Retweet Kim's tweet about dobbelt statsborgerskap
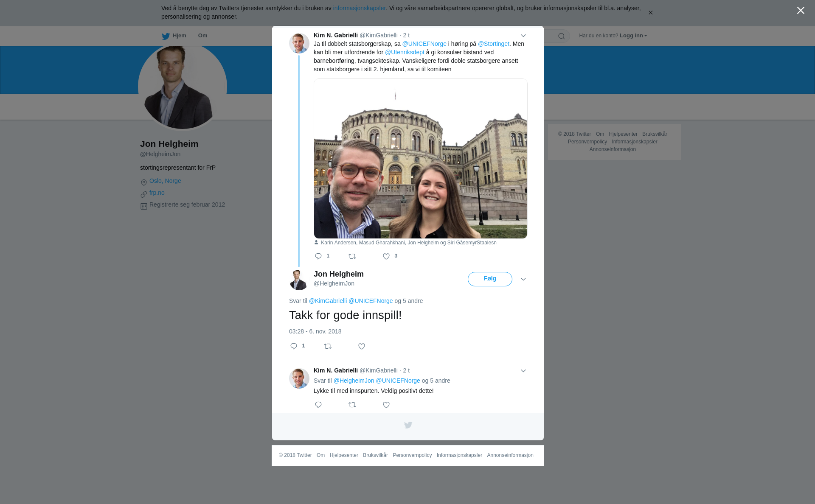 pyautogui.click(x=352, y=256)
